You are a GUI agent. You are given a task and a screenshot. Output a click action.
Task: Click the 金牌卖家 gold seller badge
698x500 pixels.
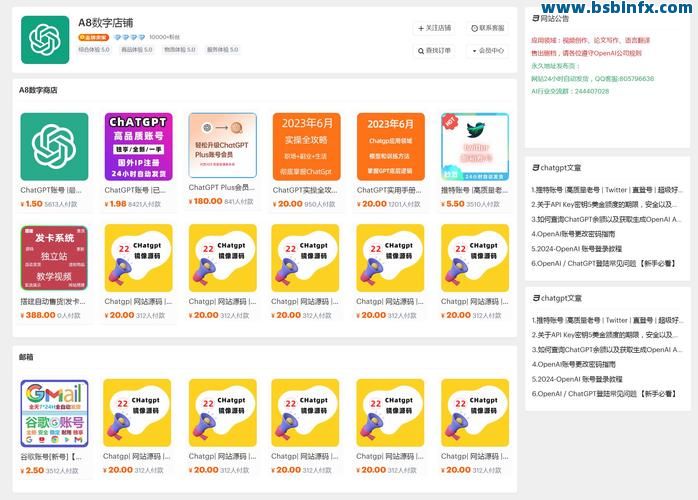[93, 37]
